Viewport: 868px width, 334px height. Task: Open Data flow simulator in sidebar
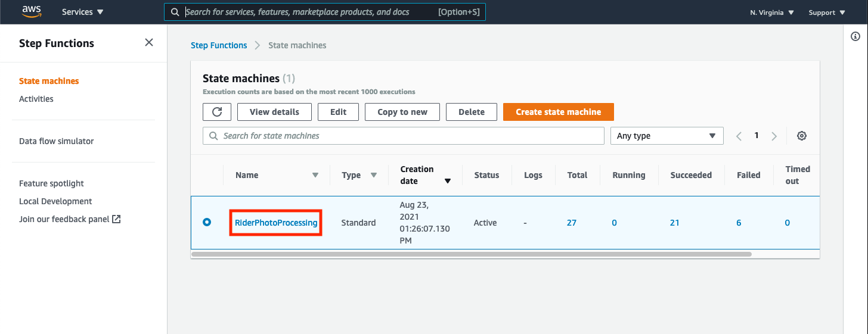[57, 141]
